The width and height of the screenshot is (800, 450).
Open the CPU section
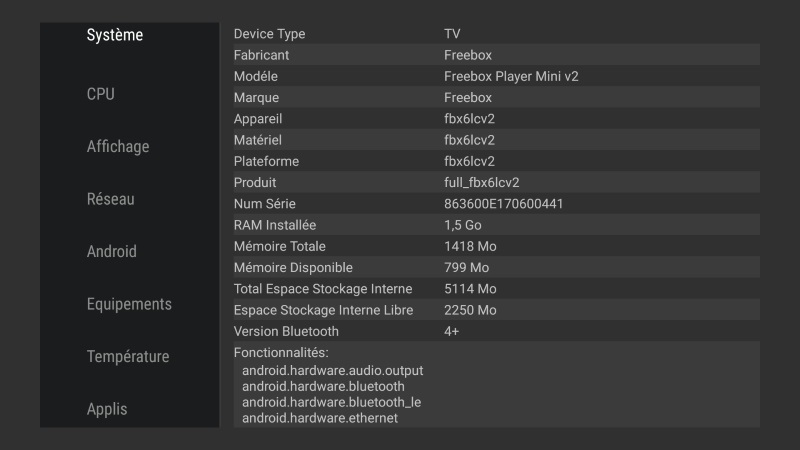(101, 94)
